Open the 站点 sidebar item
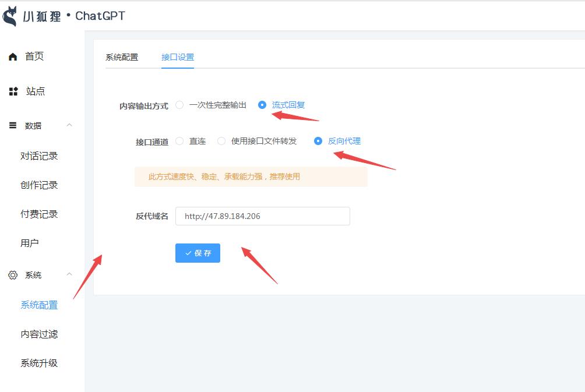 pos(36,91)
